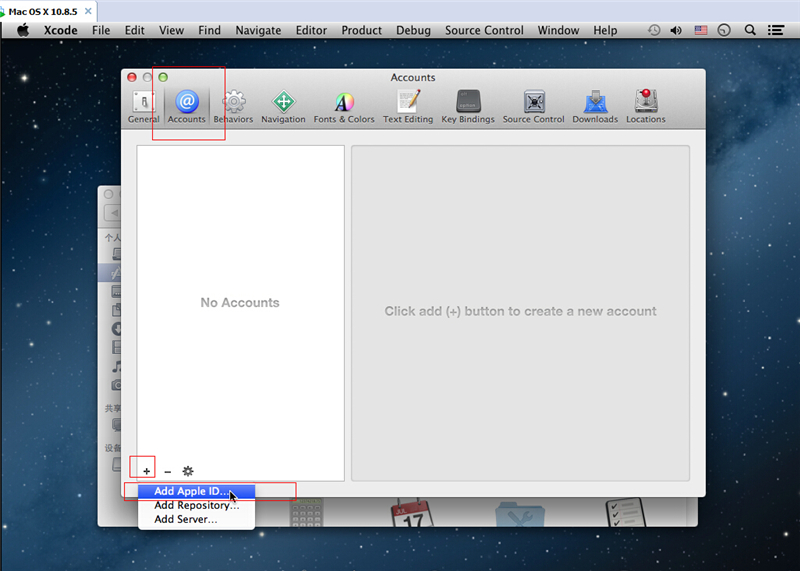
Task: Open Source Control preferences pane
Action: 534,107
